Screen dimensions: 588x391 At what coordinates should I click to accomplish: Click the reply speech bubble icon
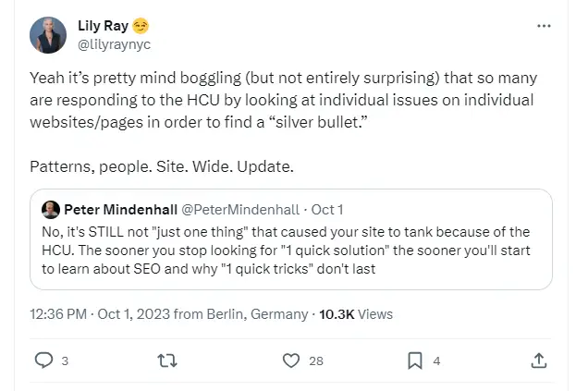tap(43, 360)
